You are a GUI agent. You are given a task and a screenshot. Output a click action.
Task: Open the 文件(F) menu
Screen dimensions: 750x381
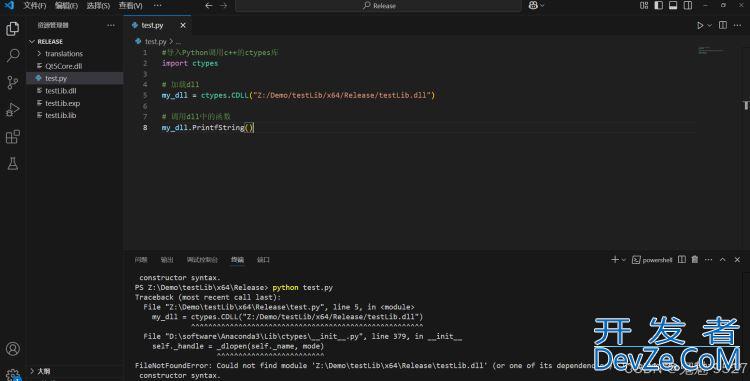(x=35, y=6)
